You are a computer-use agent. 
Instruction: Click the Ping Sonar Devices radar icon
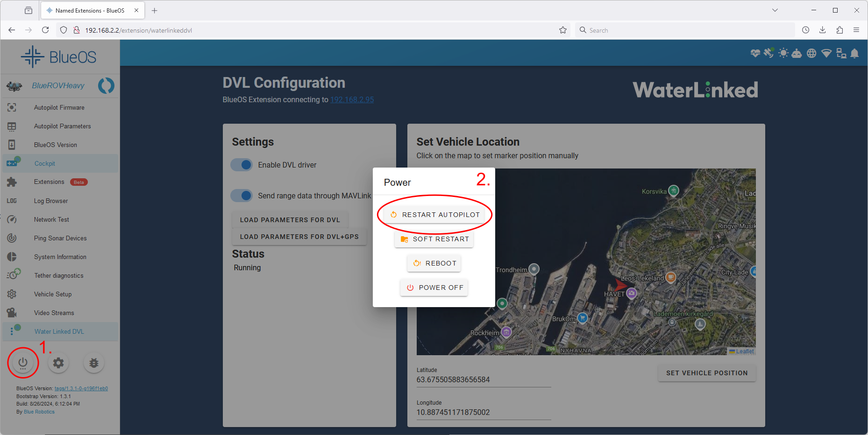point(12,238)
